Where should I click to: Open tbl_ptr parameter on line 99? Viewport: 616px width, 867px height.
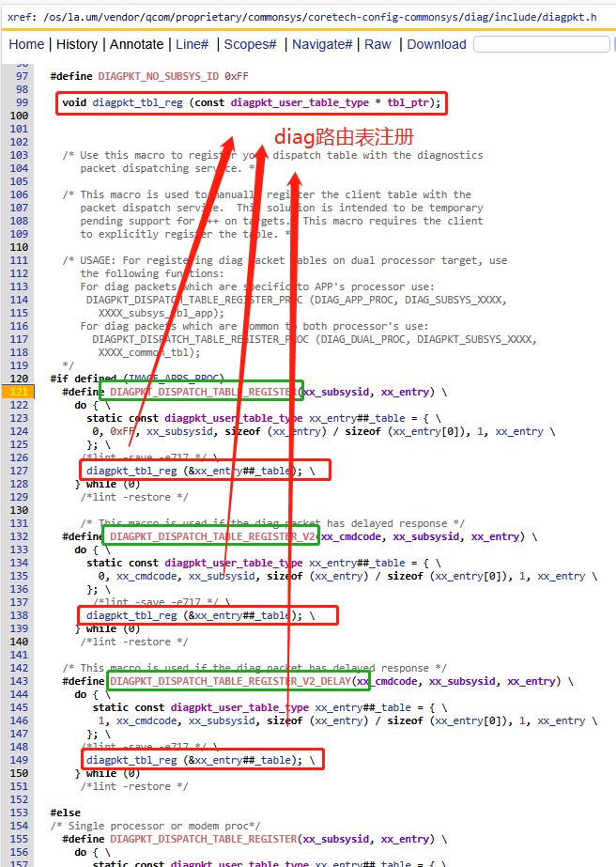tap(408, 102)
